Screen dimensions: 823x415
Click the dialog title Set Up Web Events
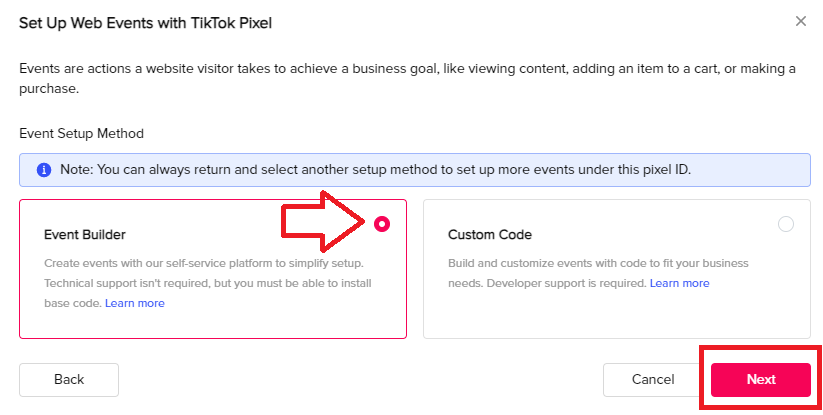(145, 23)
